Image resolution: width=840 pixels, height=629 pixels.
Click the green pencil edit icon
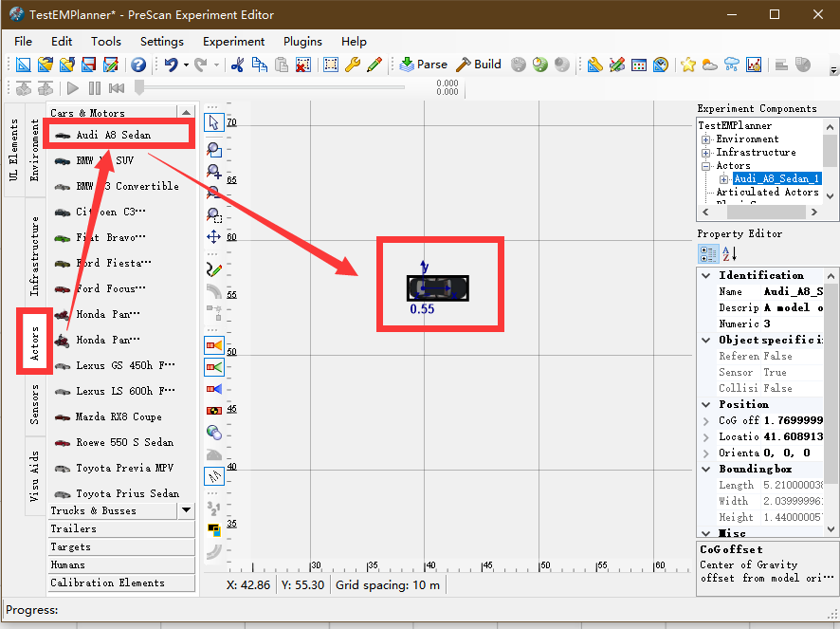[374, 65]
